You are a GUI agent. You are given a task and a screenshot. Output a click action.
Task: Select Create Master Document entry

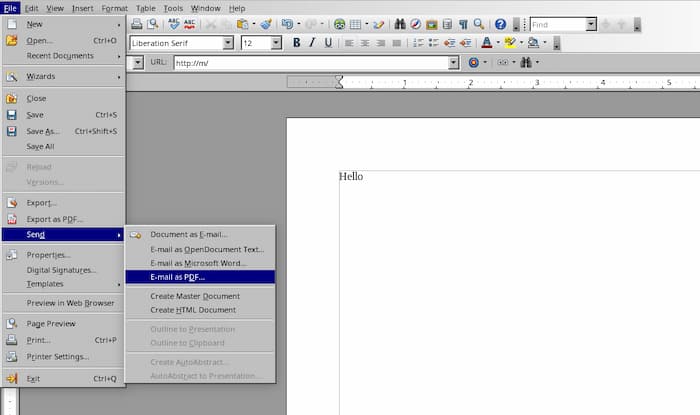[x=195, y=296]
